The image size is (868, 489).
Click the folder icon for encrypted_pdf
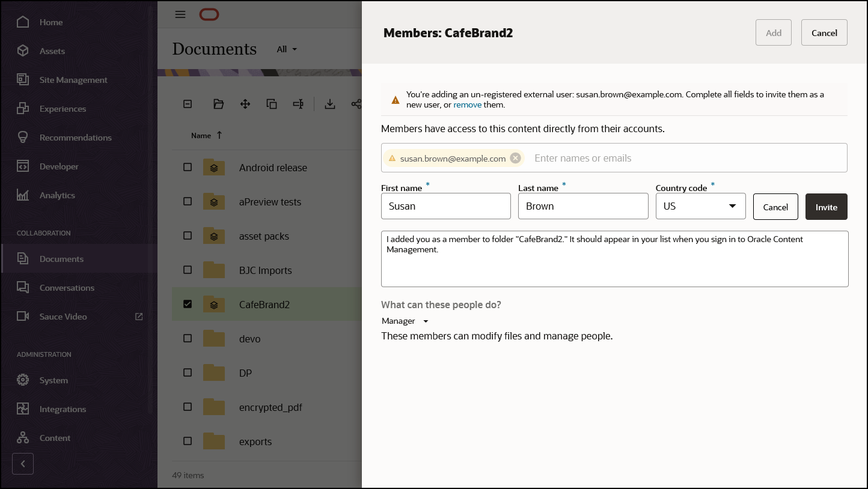(x=213, y=407)
